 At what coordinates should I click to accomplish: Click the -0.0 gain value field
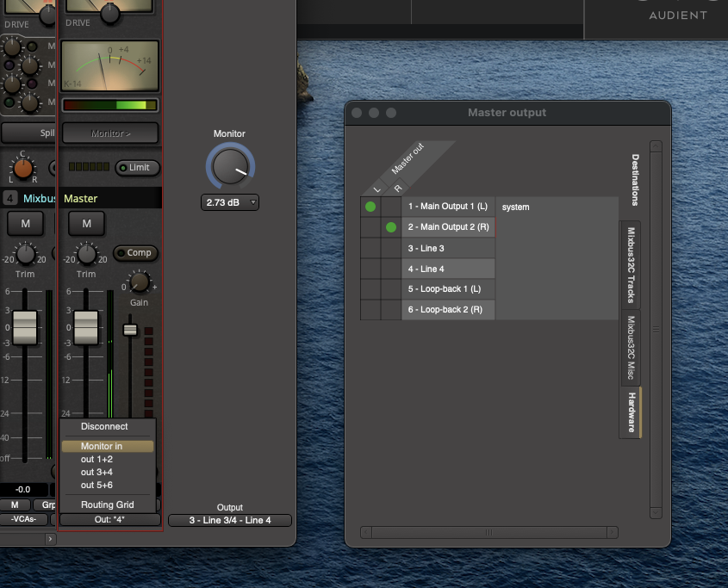coord(23,489)
